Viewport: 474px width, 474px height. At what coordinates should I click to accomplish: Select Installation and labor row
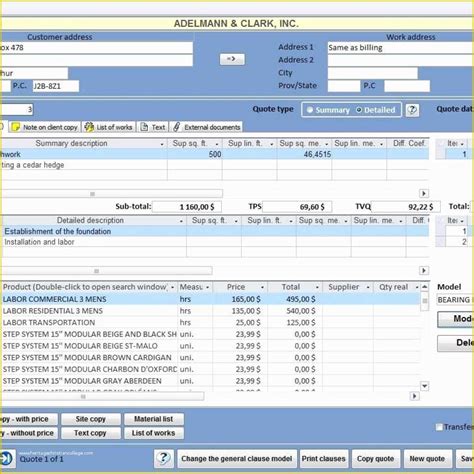pyautogui.click(x=215, y=242)
